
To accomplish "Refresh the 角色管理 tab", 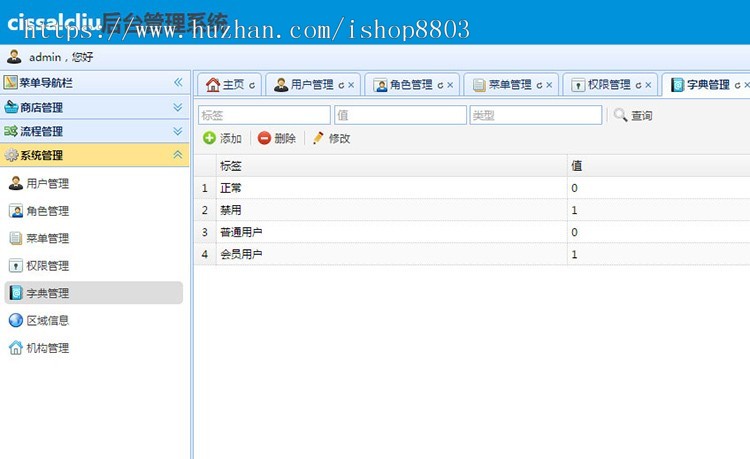I will [440, 86].
